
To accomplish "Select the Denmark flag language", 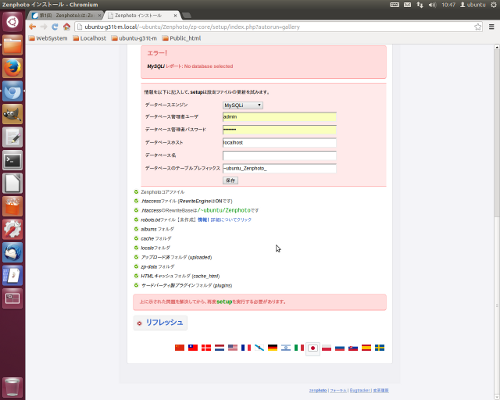I will (x=206, y=348).
